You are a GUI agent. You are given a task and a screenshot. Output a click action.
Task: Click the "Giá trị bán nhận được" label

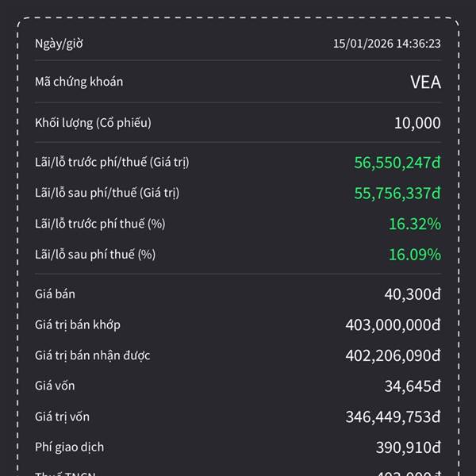(x=92, y=355)
